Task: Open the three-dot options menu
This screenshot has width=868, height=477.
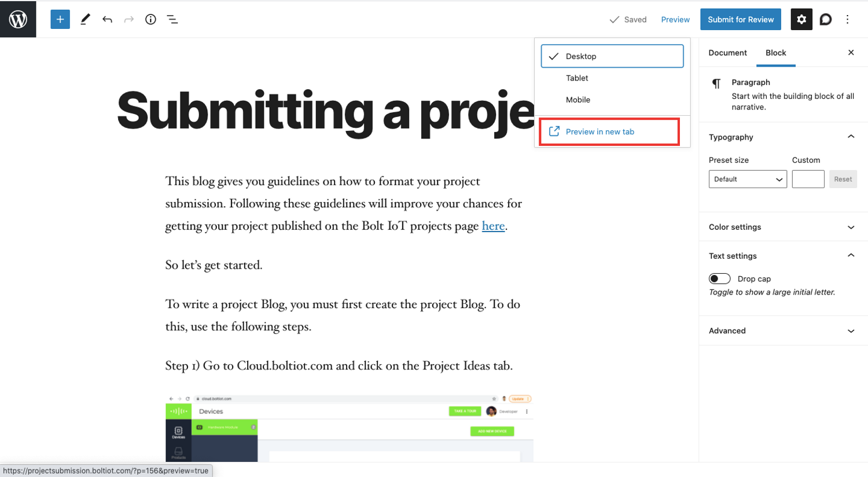Action: pyautogui.click(x=848, y=19)
